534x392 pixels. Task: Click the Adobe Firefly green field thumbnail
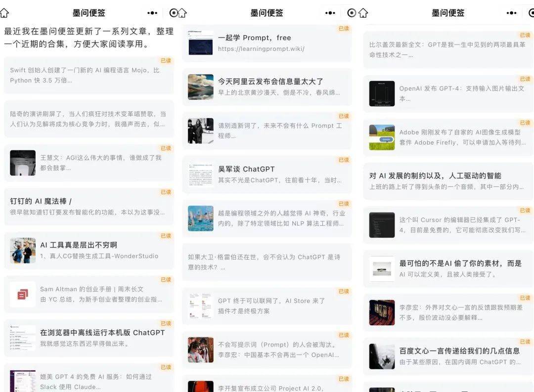(382, 137)
